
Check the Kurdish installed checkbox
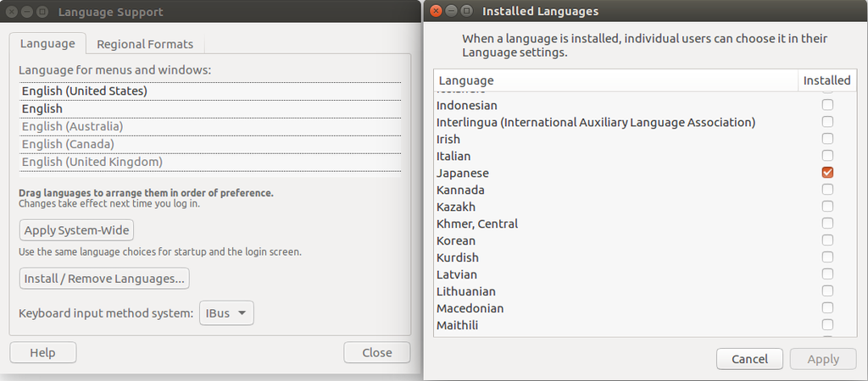coord(827,257)
